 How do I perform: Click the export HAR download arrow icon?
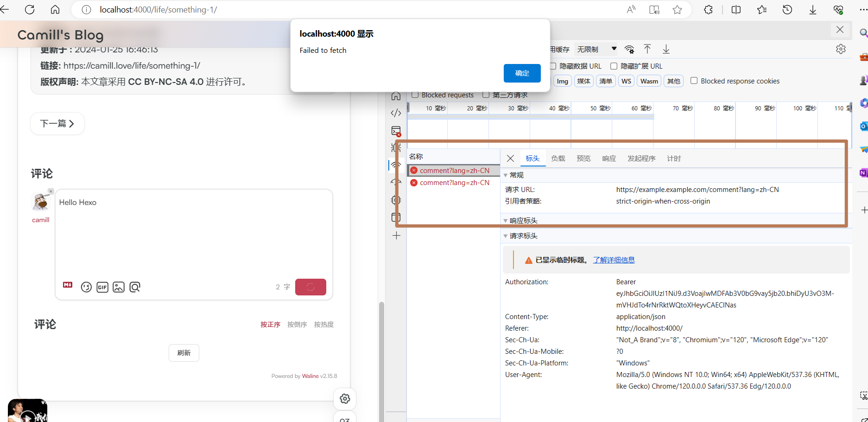pos(666,49)
